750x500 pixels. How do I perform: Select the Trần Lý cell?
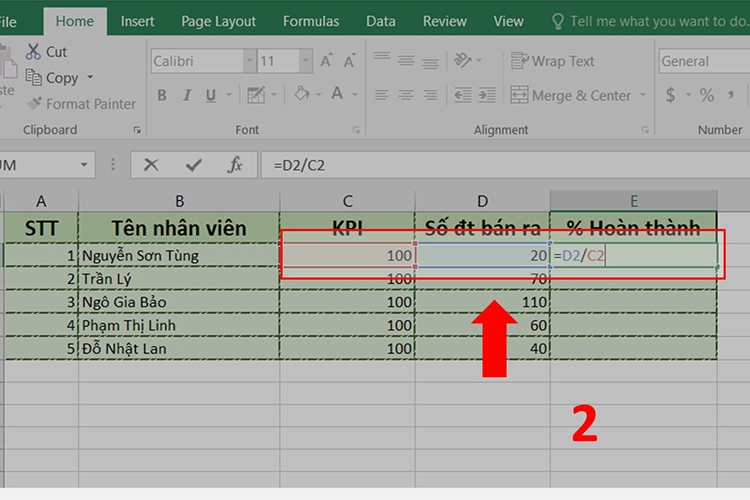[179, 278]
